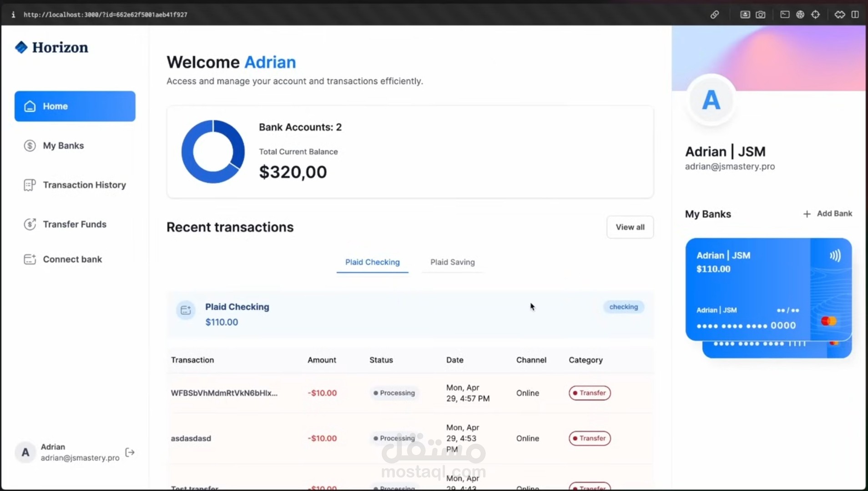Screen dimensions: 868x491
Task: Click the My Banks dollar icon
Action: pos(29,146)
